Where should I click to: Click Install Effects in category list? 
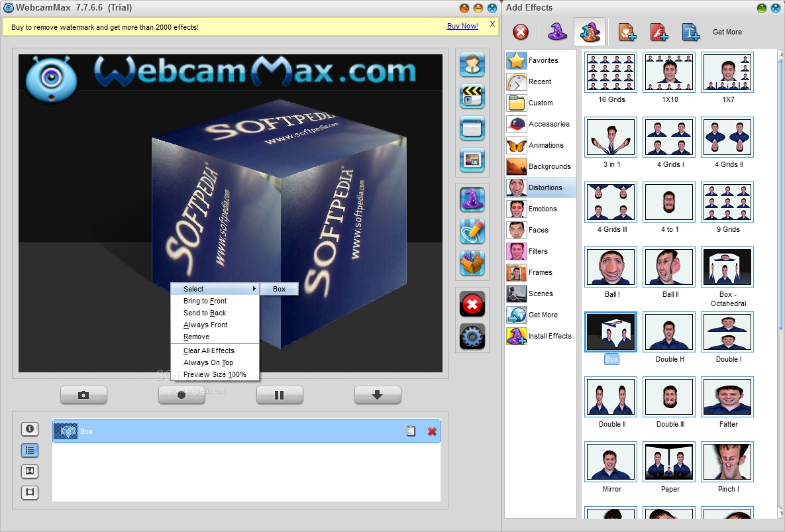tap(541, 336)
